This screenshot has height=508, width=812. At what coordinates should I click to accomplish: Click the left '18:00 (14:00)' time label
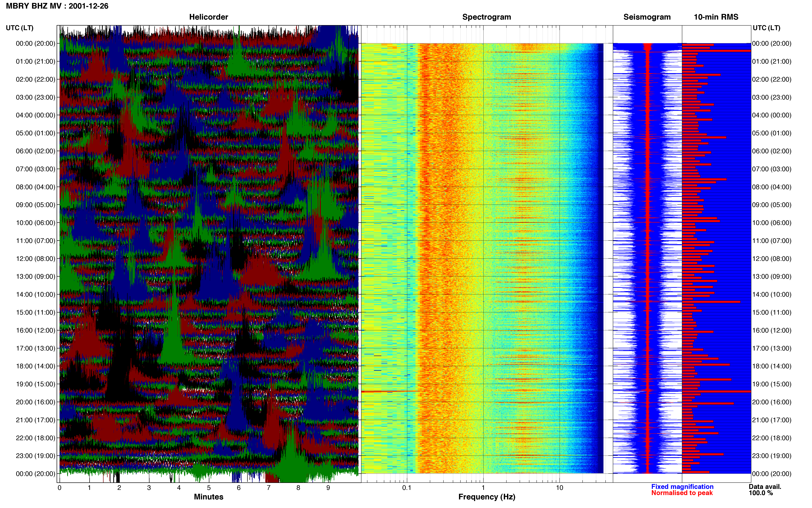(x=35, y=366)
